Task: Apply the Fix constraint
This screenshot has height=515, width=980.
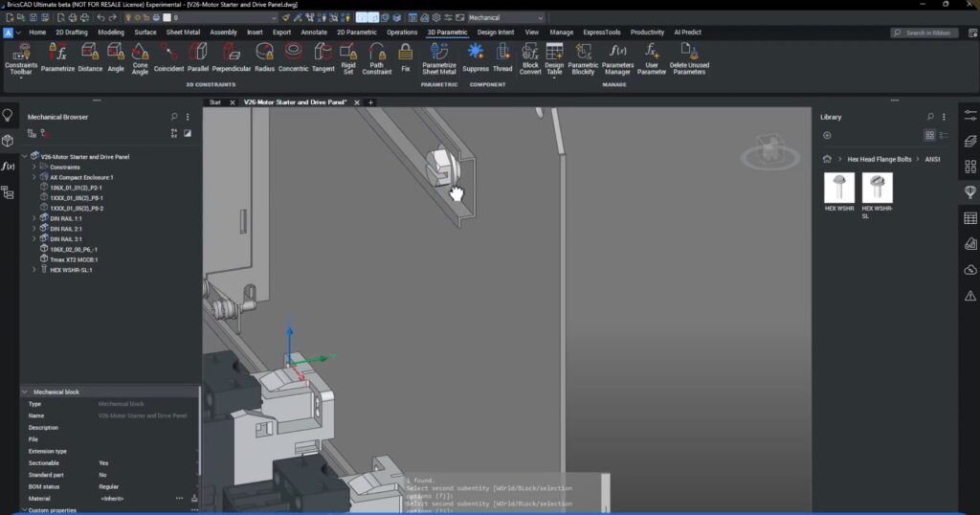Action: click(406, 57)
